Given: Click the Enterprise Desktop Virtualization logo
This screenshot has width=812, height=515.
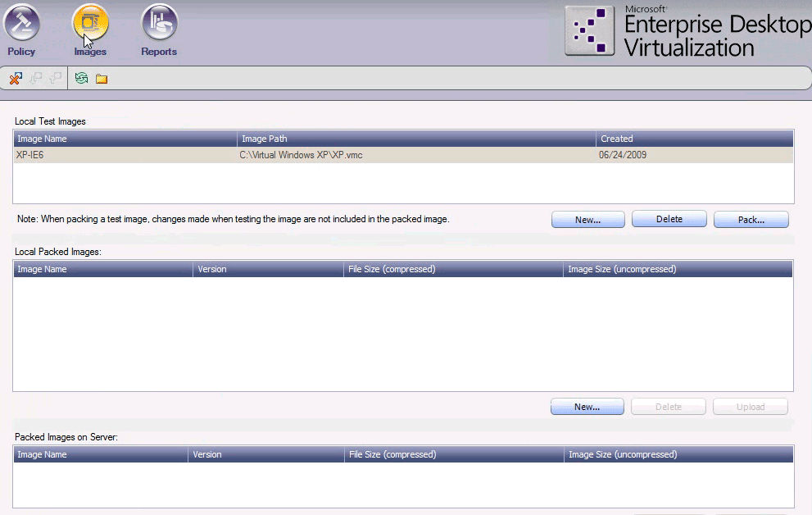Looking at the screenshot, I should (x=687, y=31).
